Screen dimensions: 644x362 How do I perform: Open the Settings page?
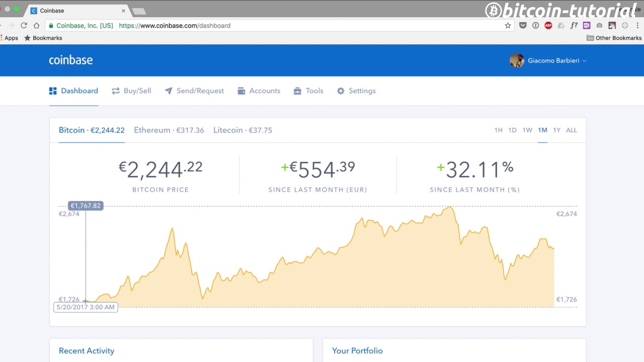[356, 91]
